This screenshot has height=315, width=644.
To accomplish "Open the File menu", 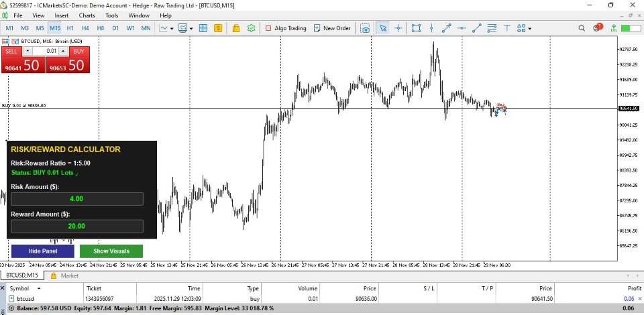I will 17,15.
